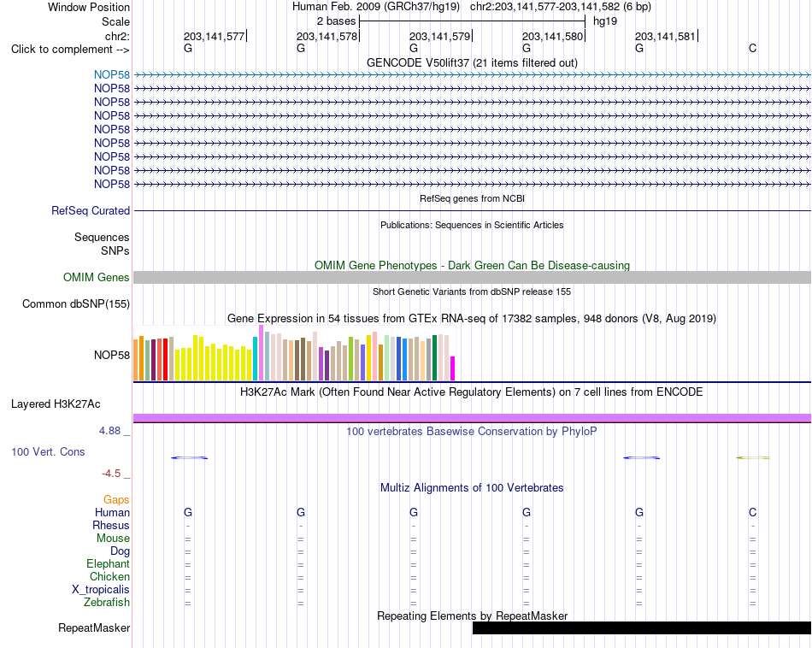812x648 pixels.
Task: Click 'Short Genetic Variants from dbSNP release 155'
Action: (472, 292)
